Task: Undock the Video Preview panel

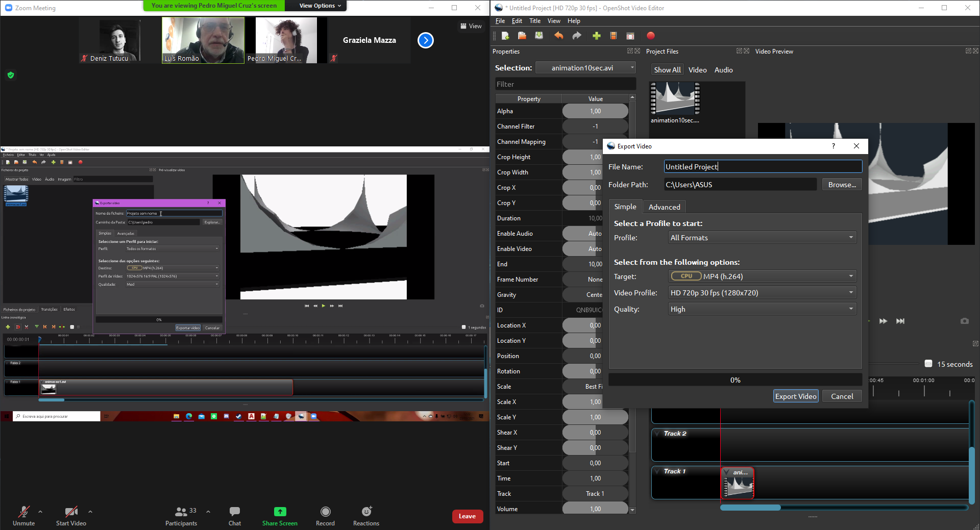Action: tap(968, 51)
